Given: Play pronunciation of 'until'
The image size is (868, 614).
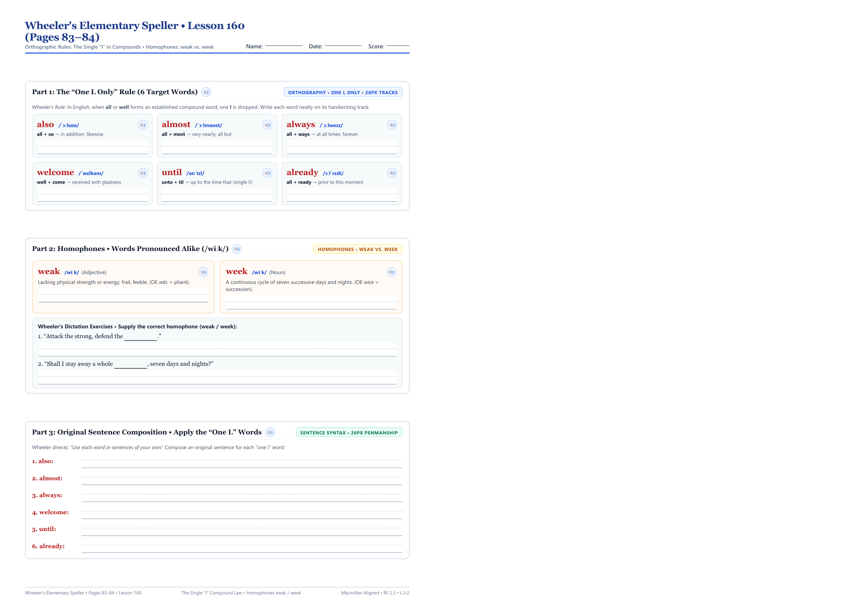Looking at the screenshot, I should click(x=267, y=173).
